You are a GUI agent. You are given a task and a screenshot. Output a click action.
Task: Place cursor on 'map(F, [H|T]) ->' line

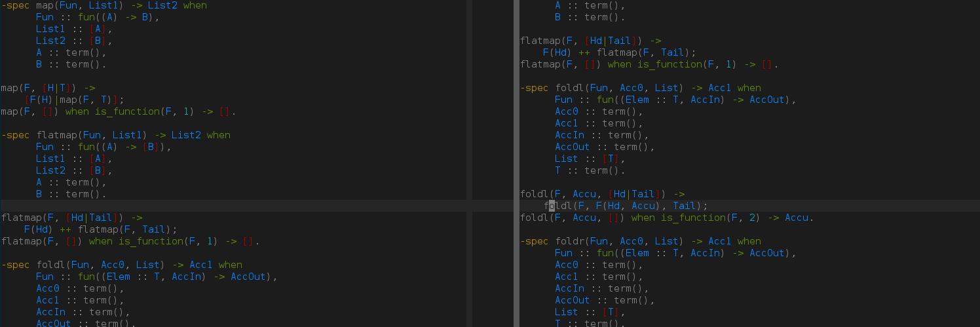tap(48, 88)
